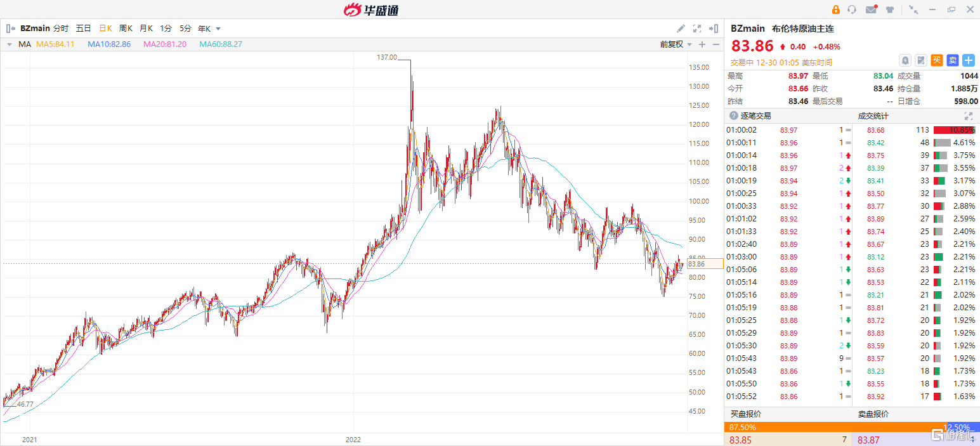The height and width of the screenshot is (446, 980).
Task: Open messages envelope icon
Action: click(871, 10)
